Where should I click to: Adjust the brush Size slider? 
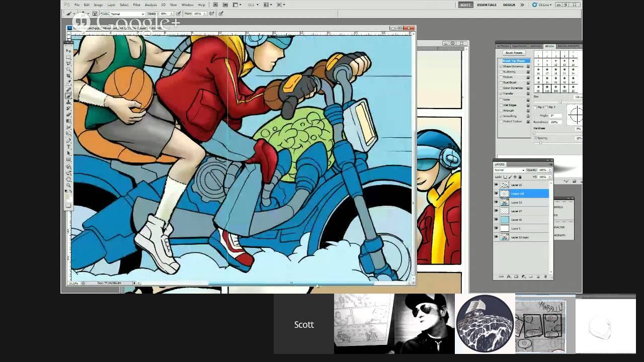560,101
